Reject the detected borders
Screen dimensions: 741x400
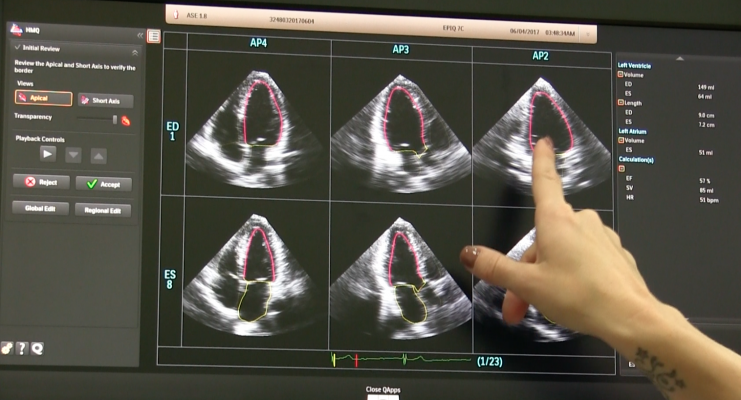(41, 182)
